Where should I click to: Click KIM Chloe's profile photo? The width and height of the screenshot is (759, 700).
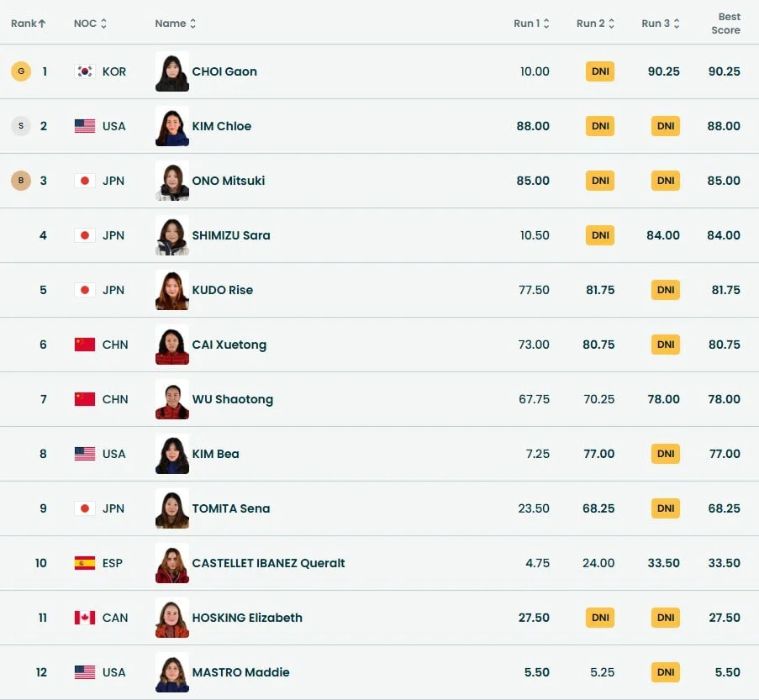click(x=172, y=126)
